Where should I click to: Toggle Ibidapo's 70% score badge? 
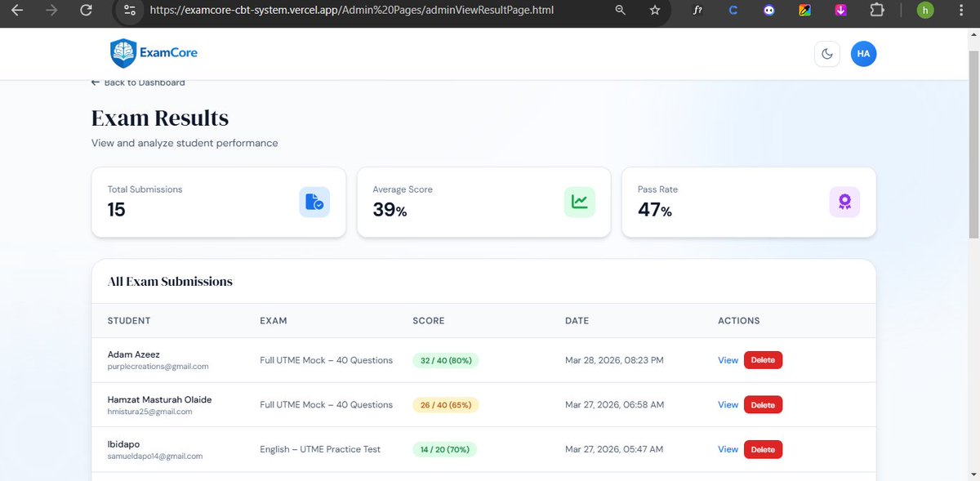443,448
